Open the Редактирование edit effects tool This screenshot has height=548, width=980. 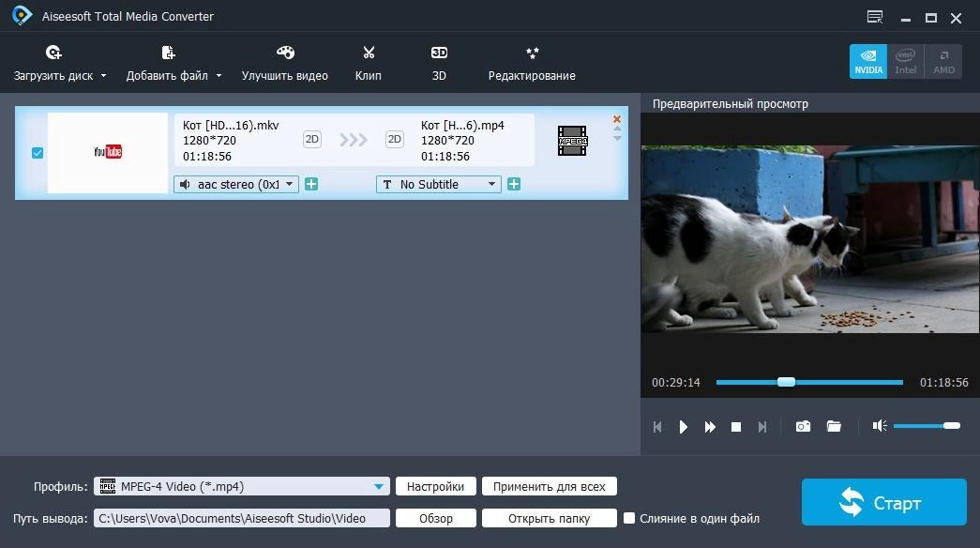coord(532,63)
